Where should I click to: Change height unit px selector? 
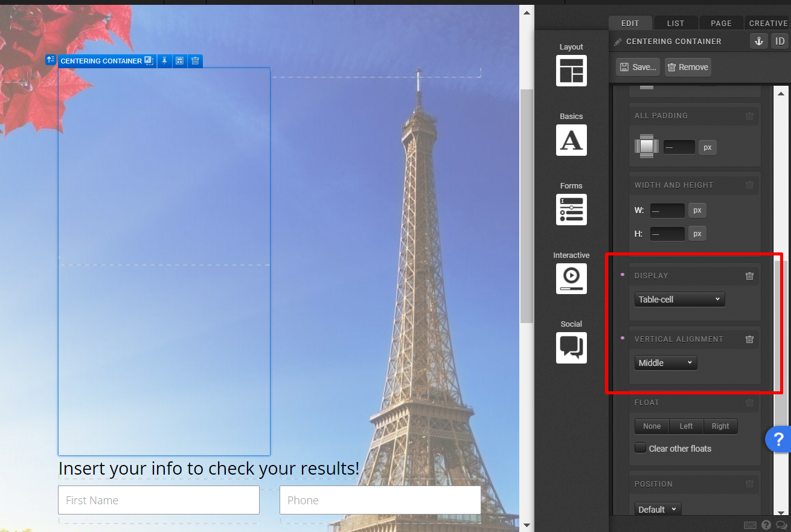(697, 234)
